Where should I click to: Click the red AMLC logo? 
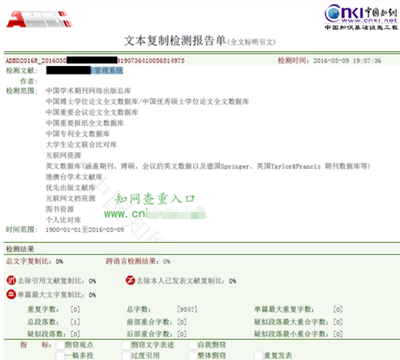coord(39,19)
